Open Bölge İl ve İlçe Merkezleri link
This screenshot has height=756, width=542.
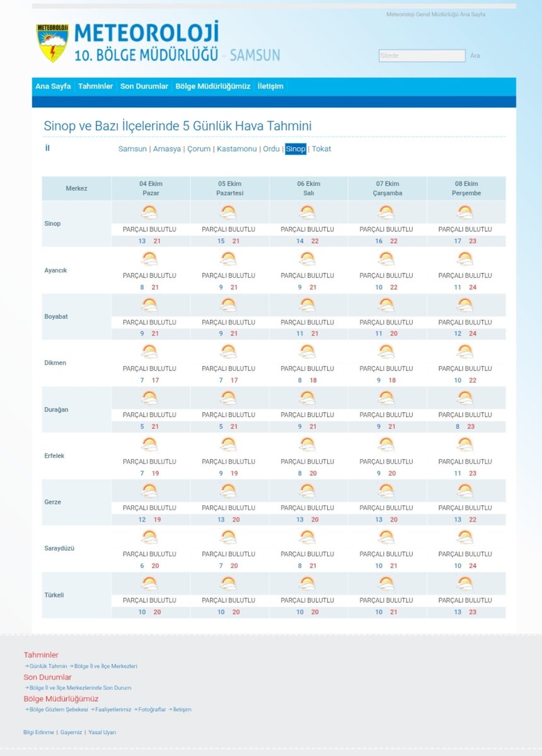(105, 666)
